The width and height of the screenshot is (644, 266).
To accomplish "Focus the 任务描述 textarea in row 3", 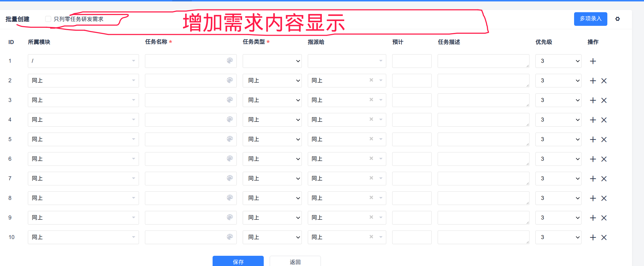I will [x=483, y=100].
